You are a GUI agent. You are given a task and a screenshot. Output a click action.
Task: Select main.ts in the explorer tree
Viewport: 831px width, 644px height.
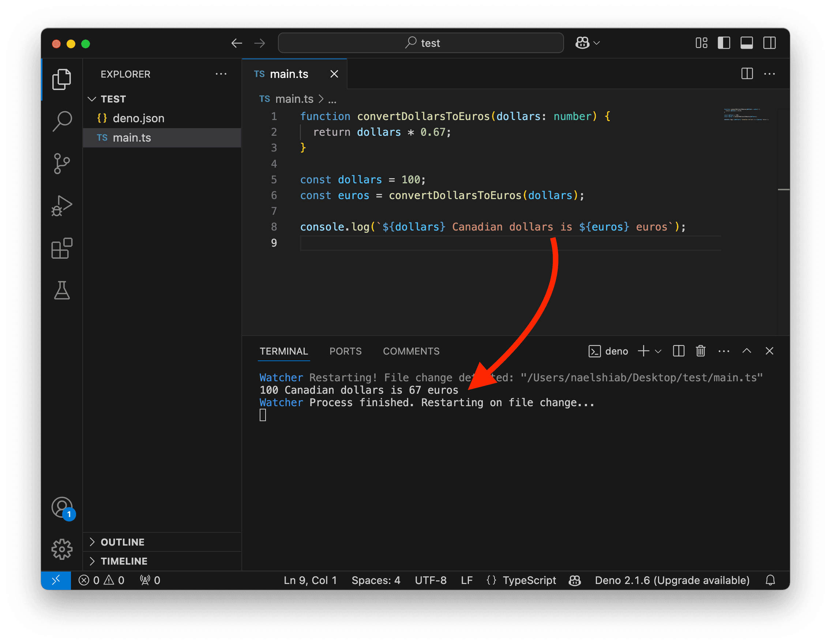pos(162,138)
